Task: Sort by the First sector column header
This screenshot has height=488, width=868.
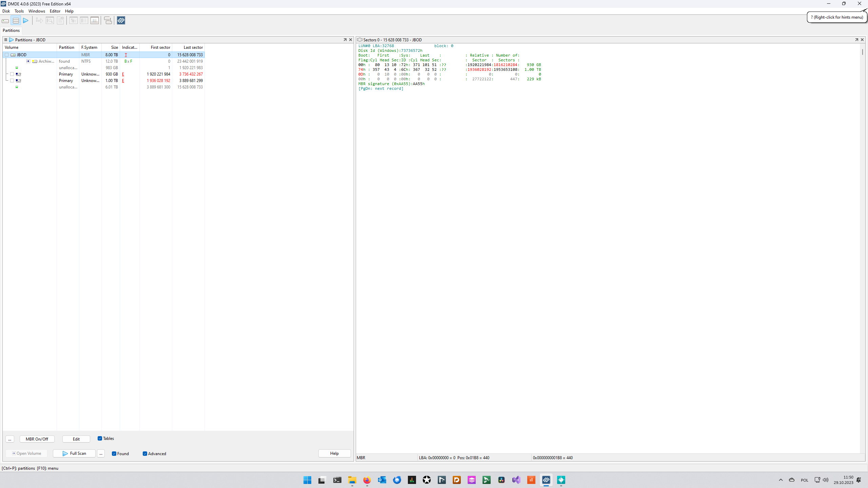Action: (x=156, y=47)
